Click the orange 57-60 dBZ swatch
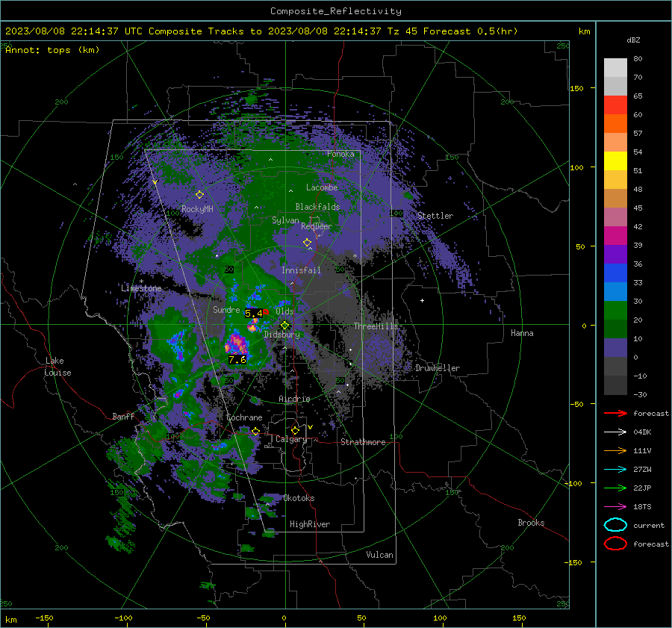Screen dimensions: 672x628 point(615,124)
